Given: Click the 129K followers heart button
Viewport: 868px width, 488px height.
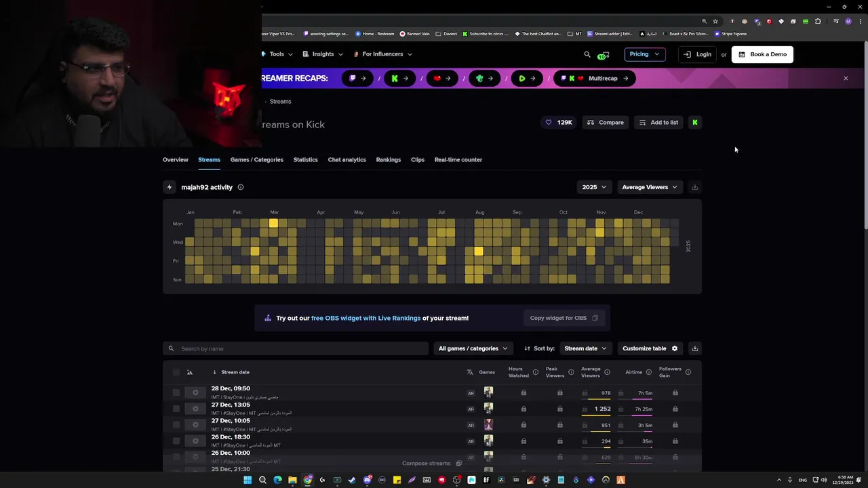Looking at the screenshot, I should coord(559,123).
